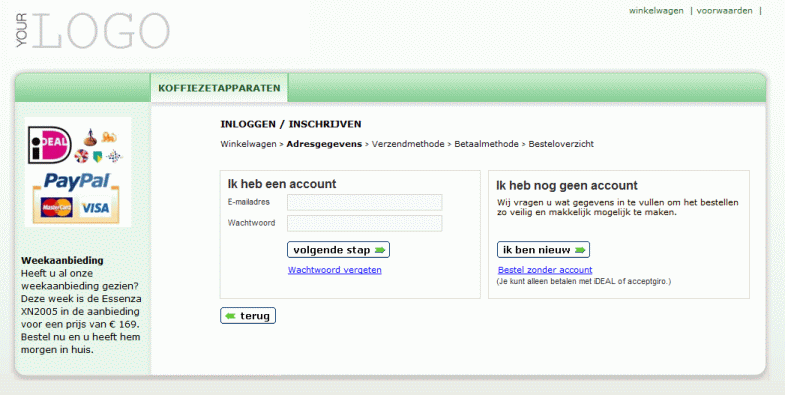Click the Besteloverzicht breadcrumb step

click(561, 144)
